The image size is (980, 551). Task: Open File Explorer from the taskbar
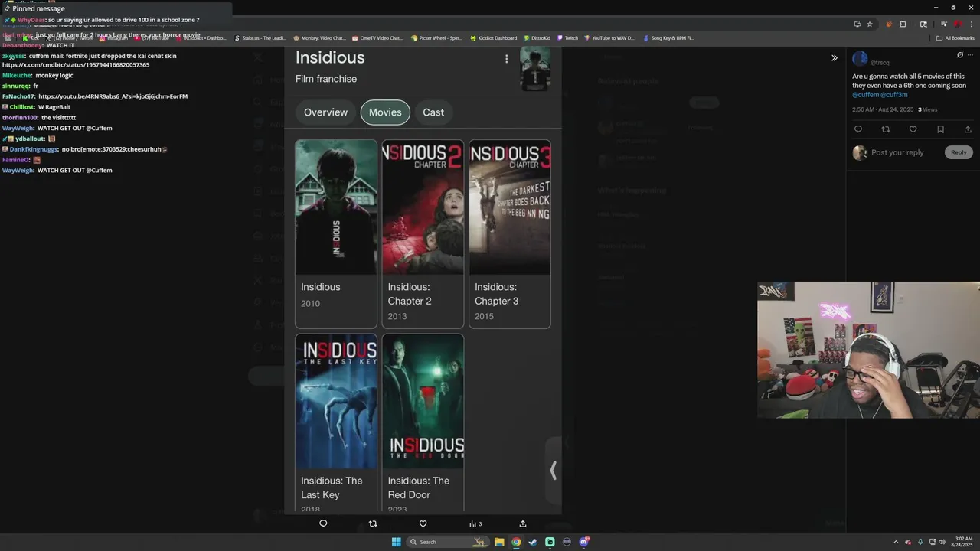click(x=499, y=542)
